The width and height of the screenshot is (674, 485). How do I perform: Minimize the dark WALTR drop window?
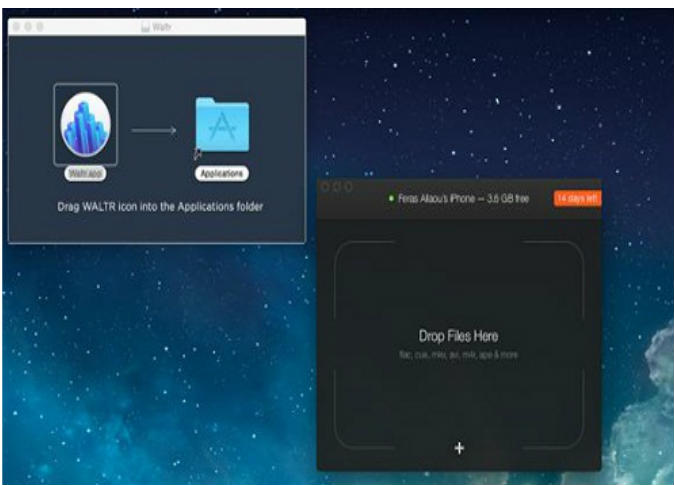click(x=337, y=187)
